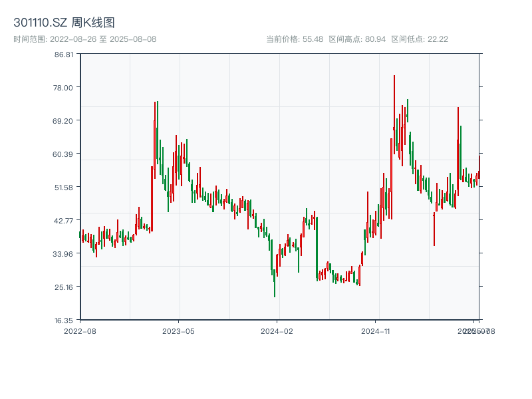Click the interval low '区间低点: 22.22'

point(420,39)
